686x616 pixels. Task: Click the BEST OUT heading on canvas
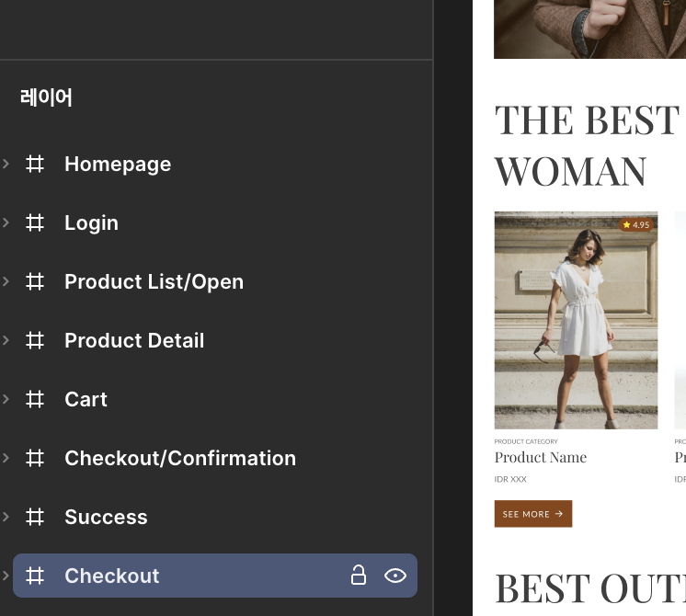click(590, 588)
